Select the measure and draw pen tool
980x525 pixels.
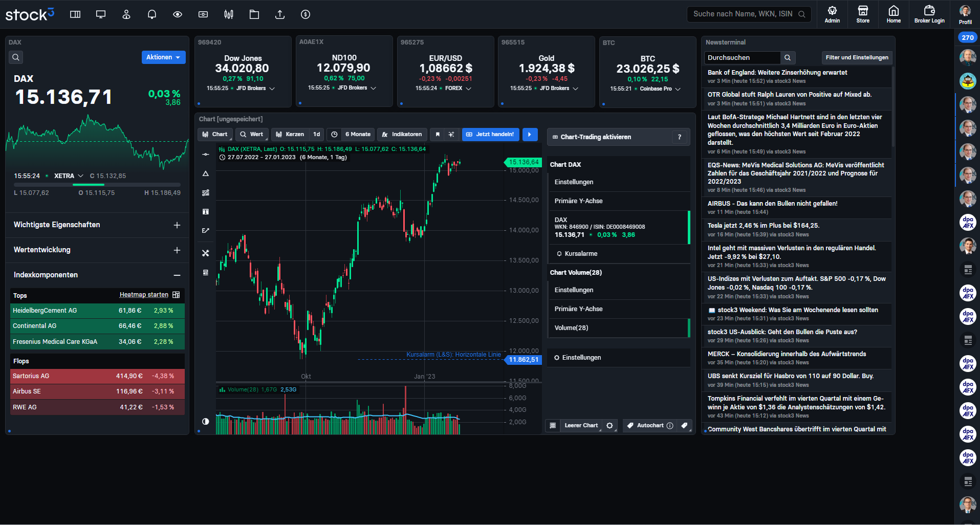coord(206,230)
